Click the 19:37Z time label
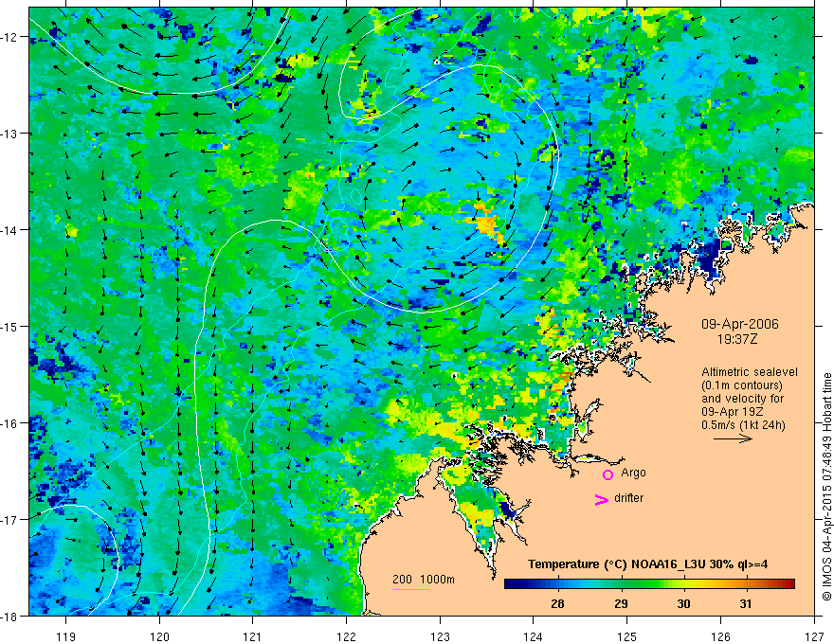The width and height of the screenshot is (834, 644). pos(736,339)
